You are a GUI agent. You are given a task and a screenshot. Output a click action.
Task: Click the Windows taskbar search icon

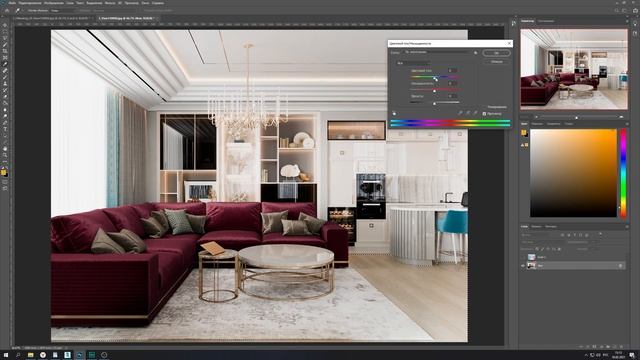[18, 355]
